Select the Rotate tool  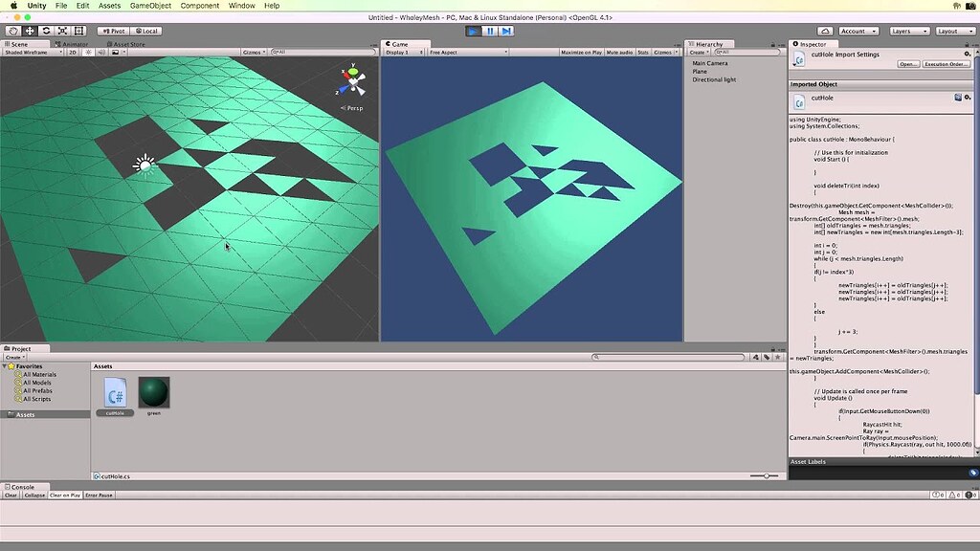46,31
